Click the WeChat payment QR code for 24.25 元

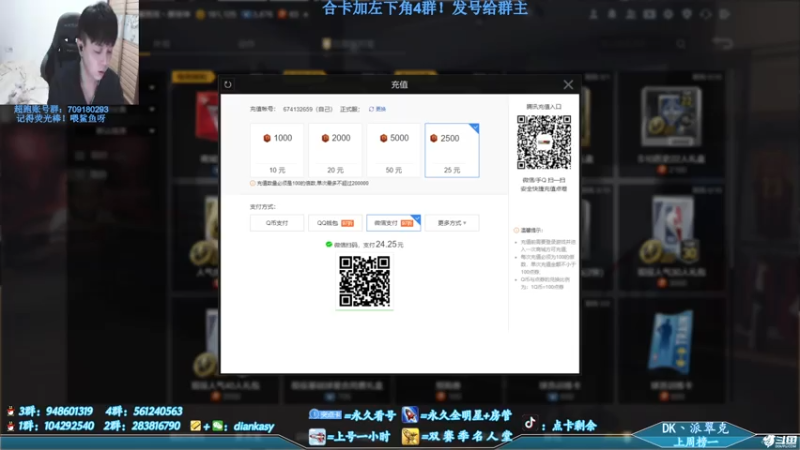(x=364, y=281)
